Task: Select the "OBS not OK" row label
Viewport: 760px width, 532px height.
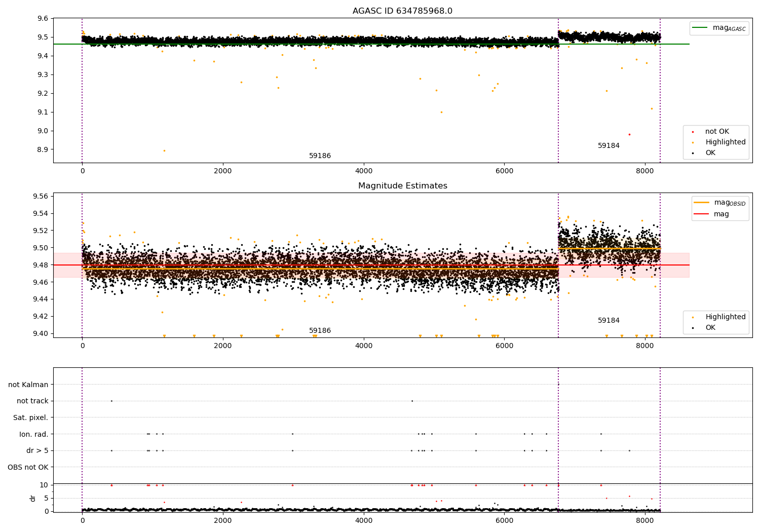Action: [x=28, y=467]
